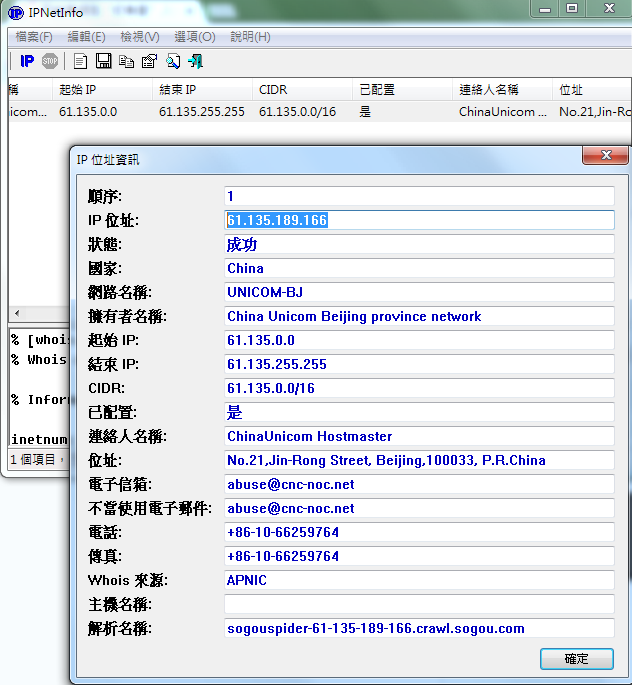The height and width of the screenshot is (685, 632).
Task: Click the empty 主機名稱 field
Action: (x=419, y=605)
